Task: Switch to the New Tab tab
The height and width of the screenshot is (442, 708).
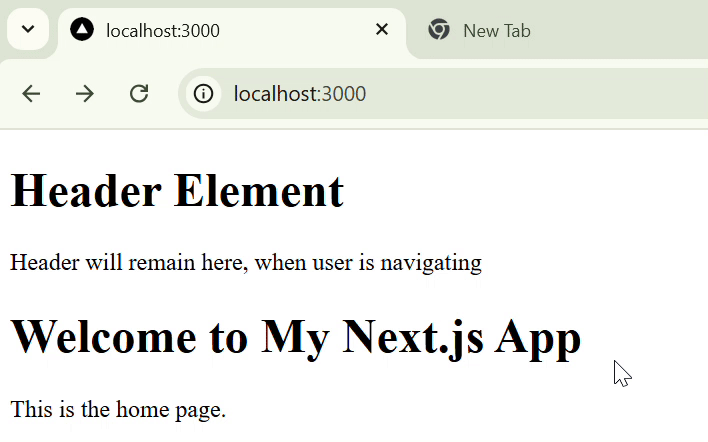Action: click(x=560, y=32)
